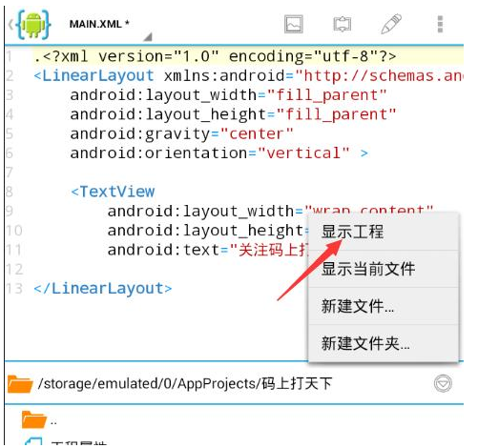The height and width of the screenshot is (448, 478).
Task: Tap the orange folder icon beside project path
Action: click(x=20, y=384)
